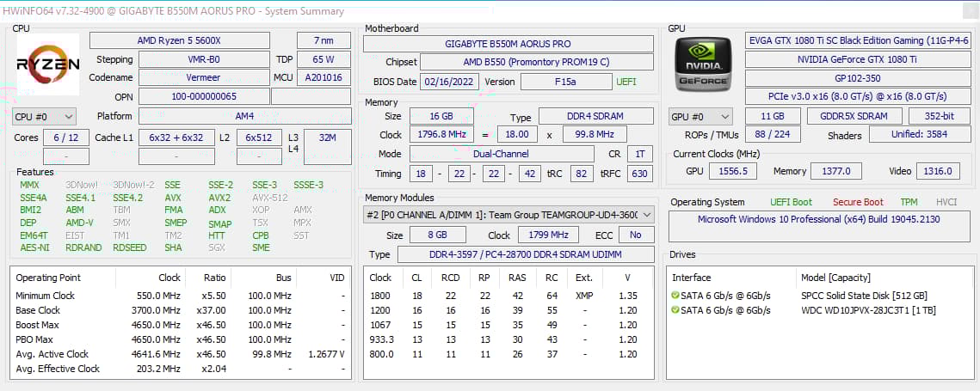This screenshot has height=391, width=980.
Task: Click the AMD Ryzen logo image
Action: pos(48,64)
